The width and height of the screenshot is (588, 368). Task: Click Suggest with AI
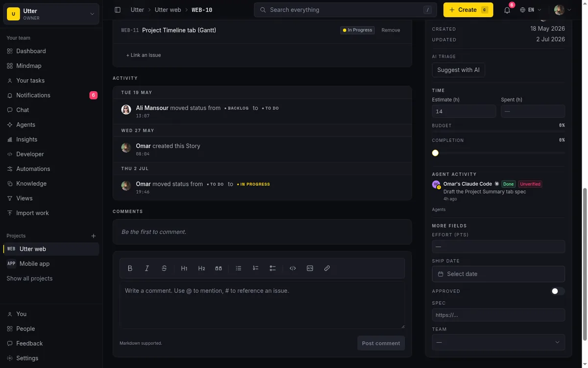tap(458, 70)
